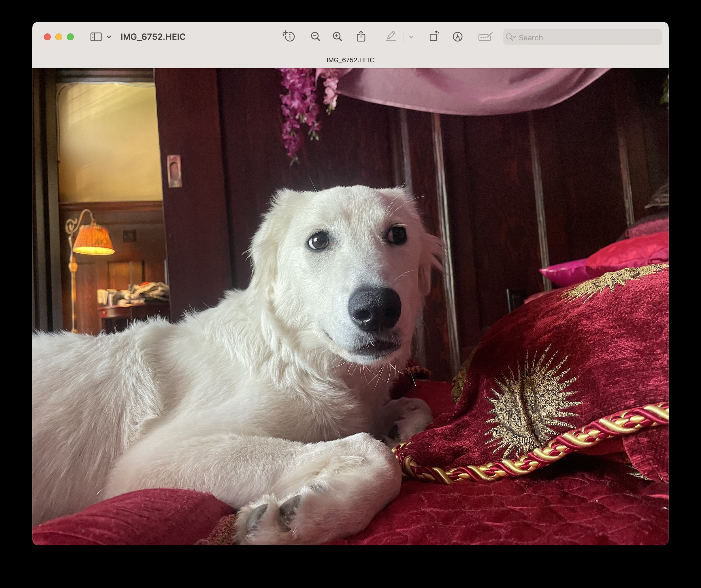This screenshot has width=701, height=588.
Task: Select the Highlight pen tool
Action: point(391,37)
